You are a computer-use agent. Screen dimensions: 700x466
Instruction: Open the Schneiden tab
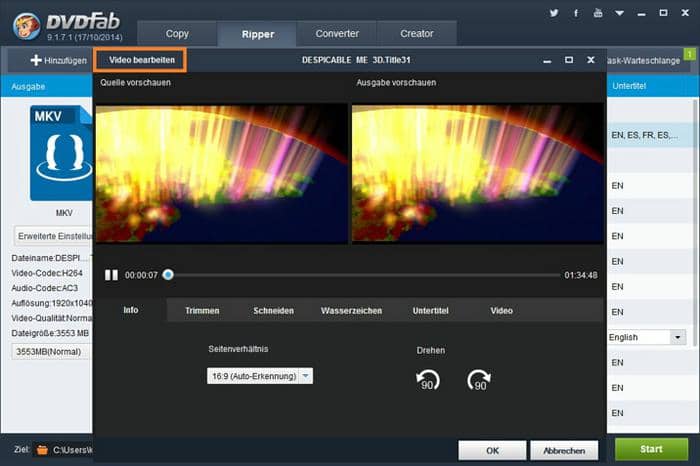point(274,311)
